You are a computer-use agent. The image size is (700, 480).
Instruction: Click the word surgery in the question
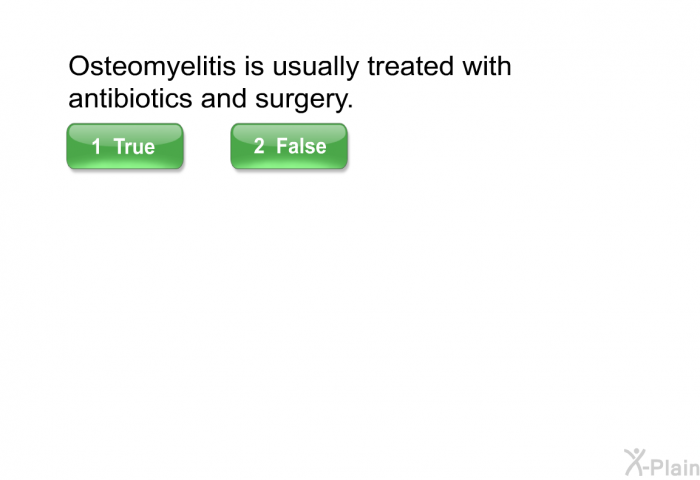300,101
